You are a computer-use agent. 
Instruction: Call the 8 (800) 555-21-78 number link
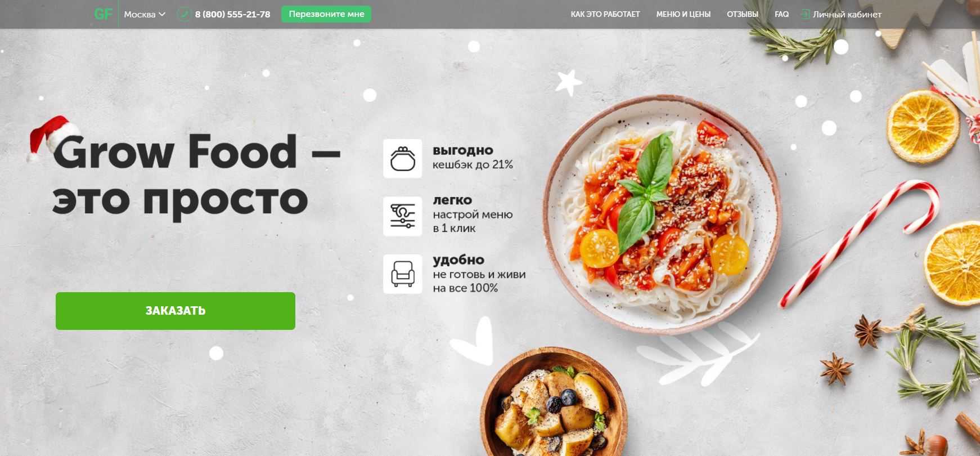[232, 14]
